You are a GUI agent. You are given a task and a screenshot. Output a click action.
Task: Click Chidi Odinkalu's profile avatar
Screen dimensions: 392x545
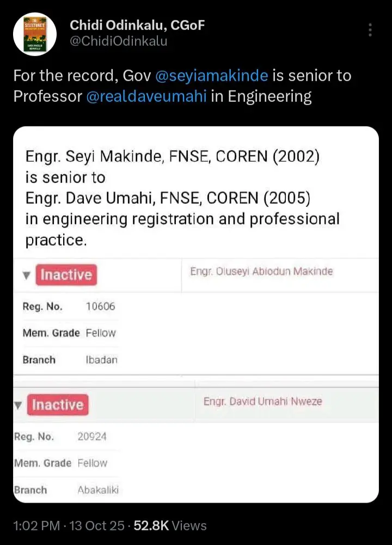tap(34, 33)
